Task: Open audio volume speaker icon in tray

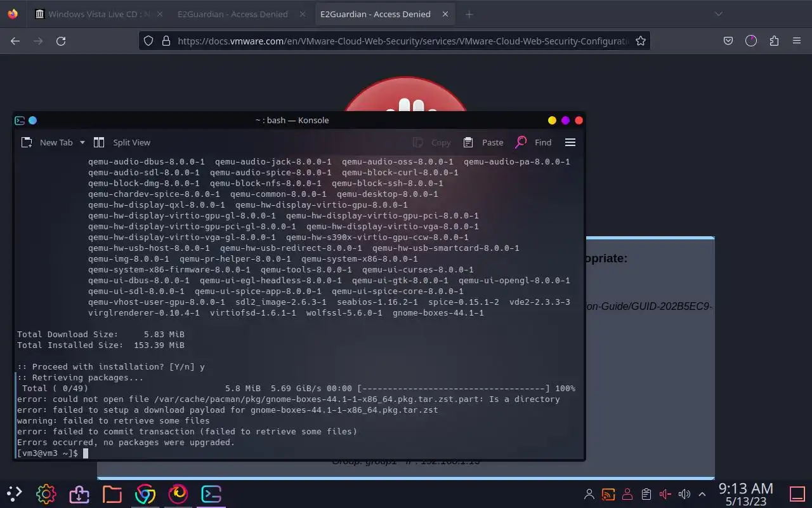Action: 684,493
